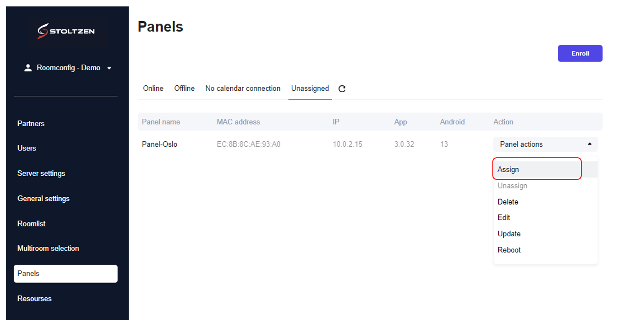The height and width of the screenshot is (322, 644).
Task: Switch to the Online tab
Action: (153, 88)
